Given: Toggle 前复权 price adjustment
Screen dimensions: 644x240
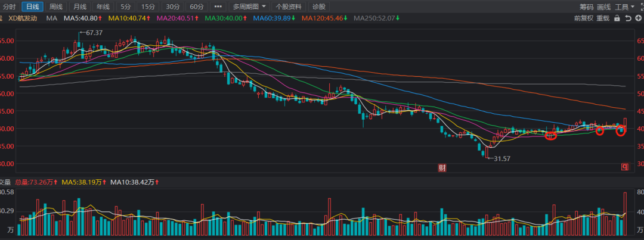Looking at the screenshot, I should tap(583, 18).
